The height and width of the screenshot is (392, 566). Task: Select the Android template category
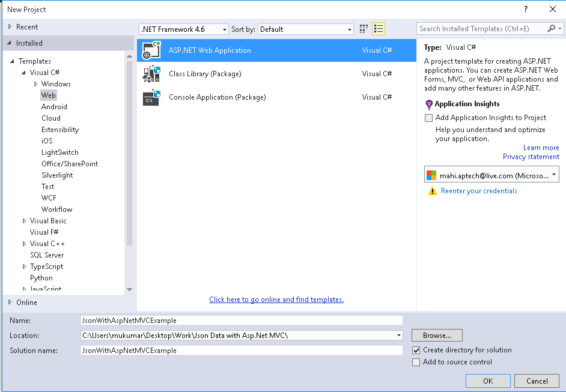[54, 107]
